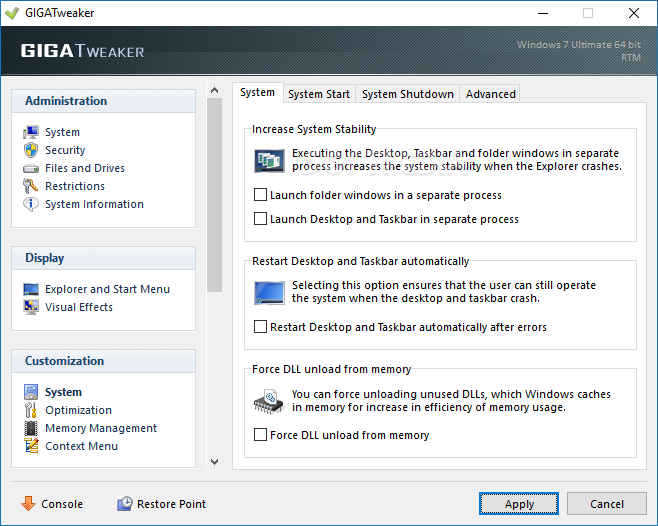
Task: Click the System Information bubble icon
Action: [31, 204]
